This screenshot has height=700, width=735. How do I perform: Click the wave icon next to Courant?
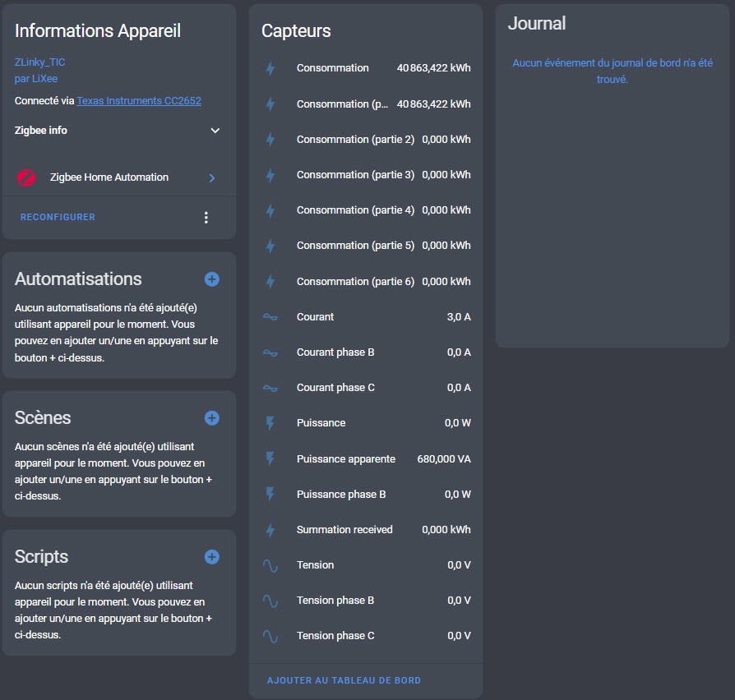[270, 317]
